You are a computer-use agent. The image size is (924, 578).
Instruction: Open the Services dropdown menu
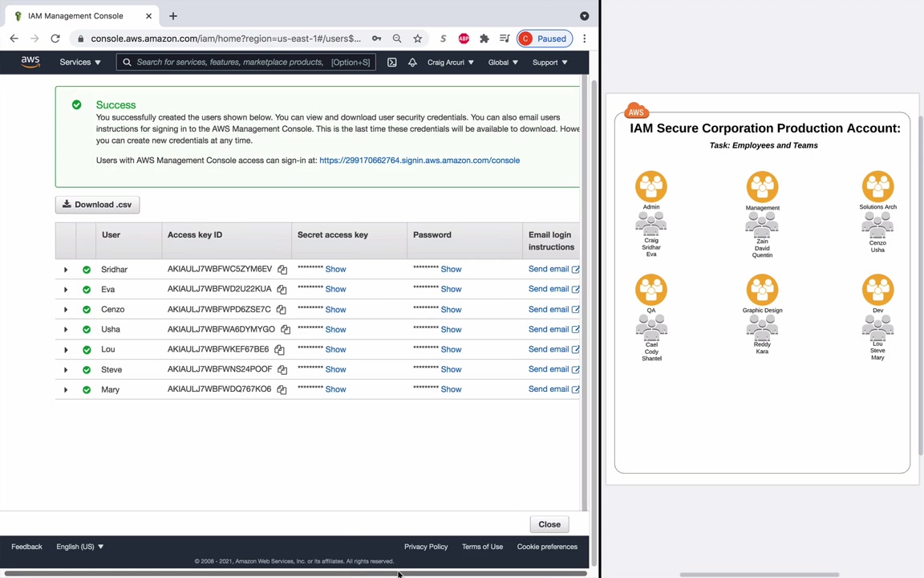(80, 62)
